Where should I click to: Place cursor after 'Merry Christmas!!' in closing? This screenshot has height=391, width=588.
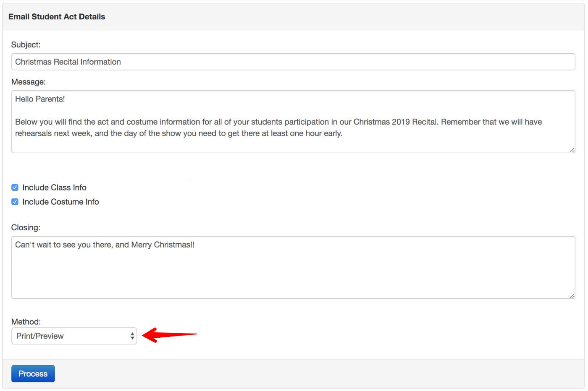click(195, 245)
